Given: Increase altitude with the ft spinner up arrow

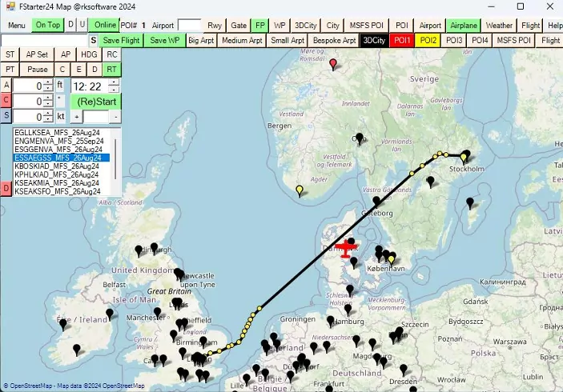Looking at the screenshot, I should pyautogui.click(x=49, y=82).
